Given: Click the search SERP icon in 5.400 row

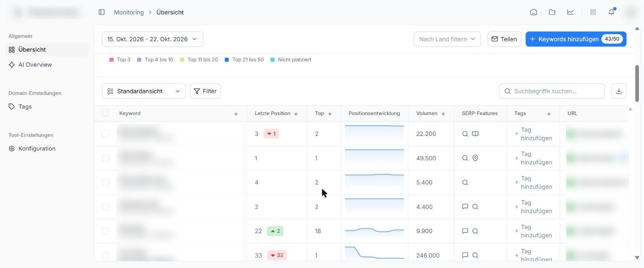Looking at the screenshot, I should point(465,182).
